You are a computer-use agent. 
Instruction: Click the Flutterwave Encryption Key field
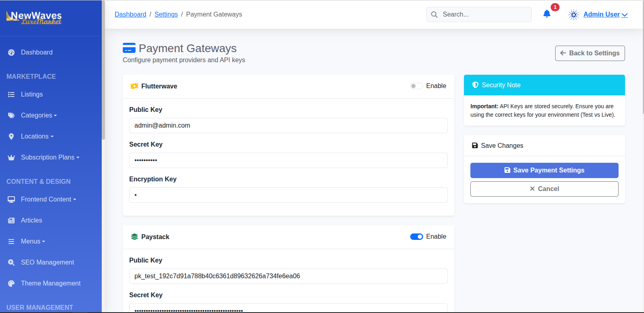tap(288, 195)
